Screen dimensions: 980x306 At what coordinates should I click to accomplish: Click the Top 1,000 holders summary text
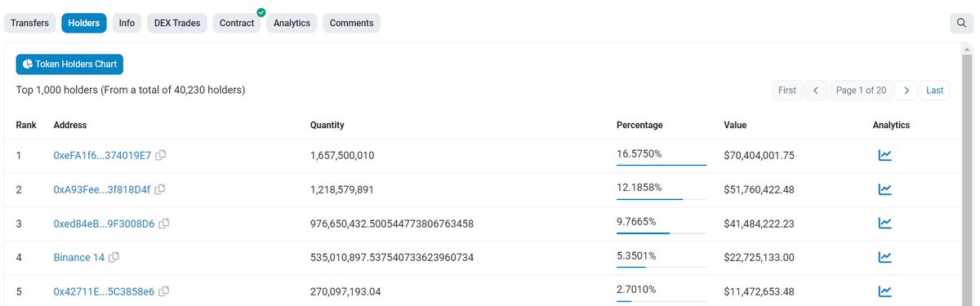point(131,90)
